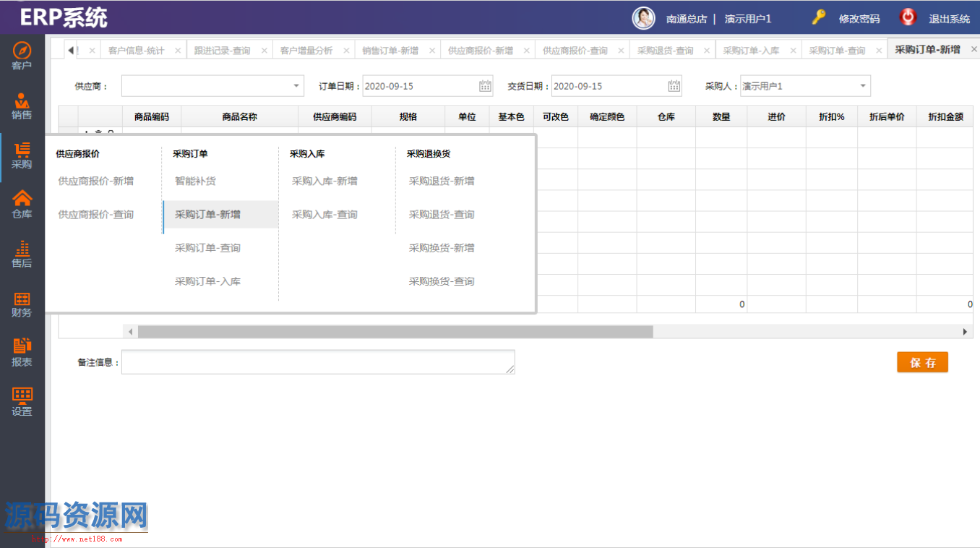980x548 pixels.
Task: Switch to the 销售订单-新增 tab
Action: click(x=390, y=51)
